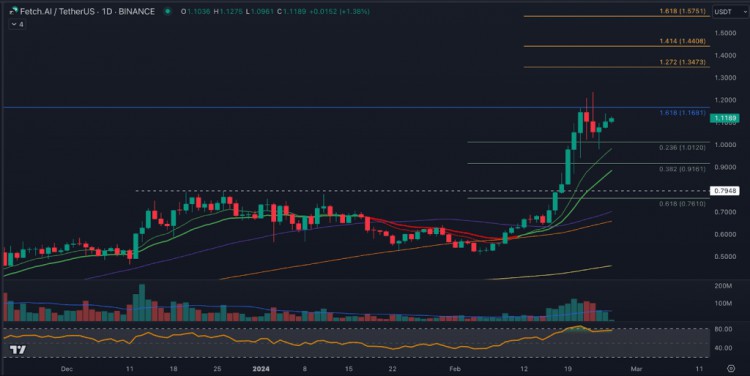Select the 0.382 (0.9161) retracement label

click(682, 169)
